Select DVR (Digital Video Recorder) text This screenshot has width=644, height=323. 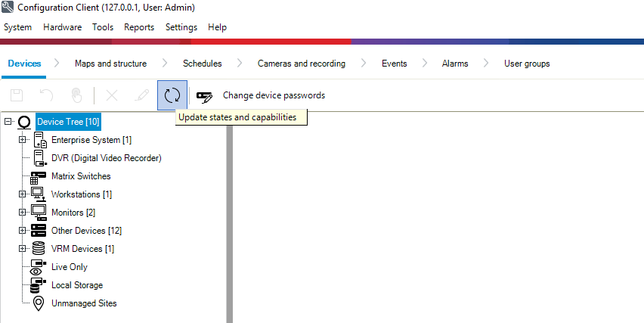click(107, 158)
